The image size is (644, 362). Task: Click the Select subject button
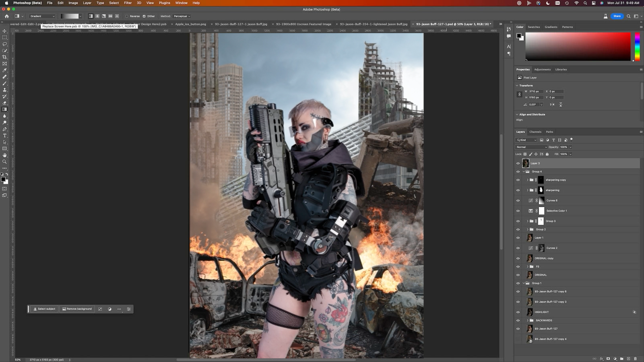[44, 309]
